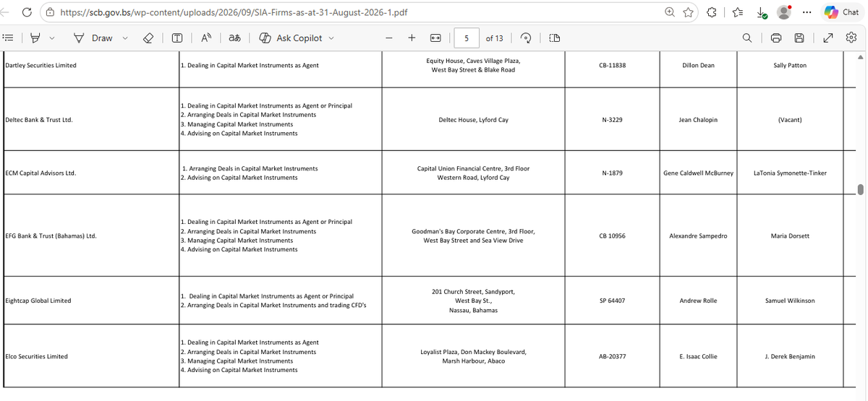Click the name J. Derek Benjamin

pyautogui.click(x=790, y=356)
